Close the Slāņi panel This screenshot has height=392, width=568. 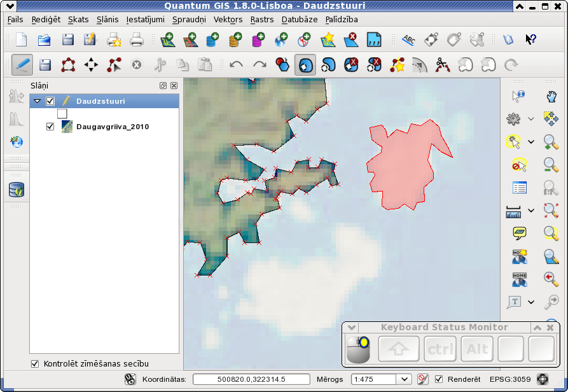pos(174,85)
